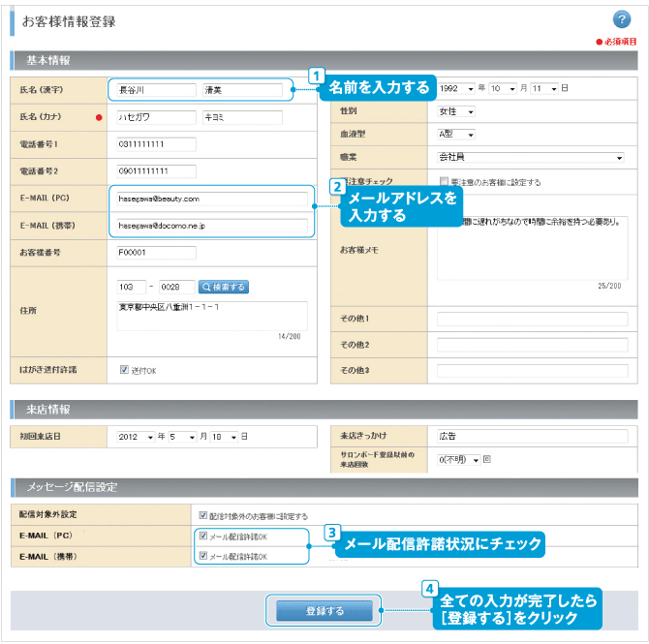Click the お客様番号 field showing F00001
649x644 pixels.
[x=155, y=254]
